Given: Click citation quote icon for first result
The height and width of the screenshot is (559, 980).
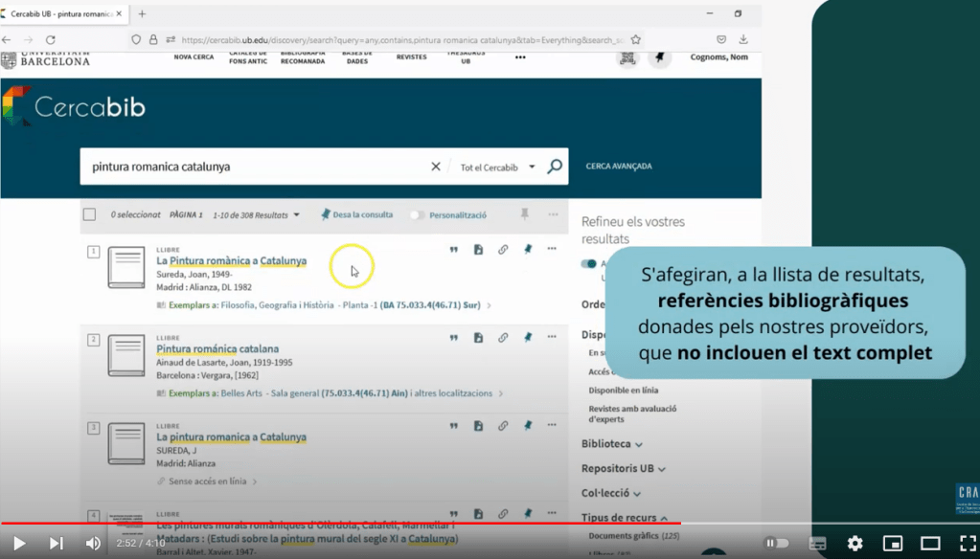Looking at the screenshot, I should coord(454,250).
